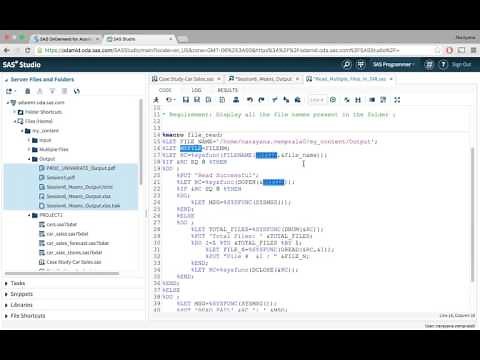The width and height of the screenshot is (480, 360).
Task: Click the Undo arrow in the code toolbar
Action: coord(250,100)
